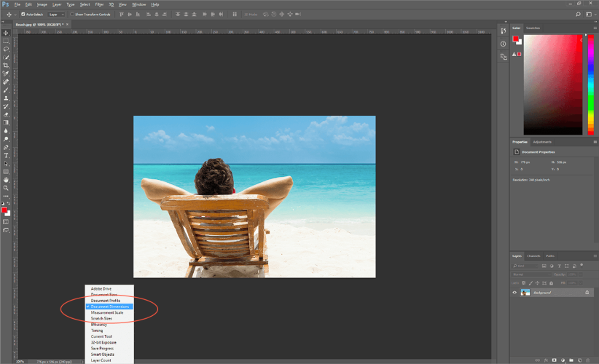Screen dimensions: 599x364
Task: Open the Normal blend mode dropdown
Action: (531, 274)
